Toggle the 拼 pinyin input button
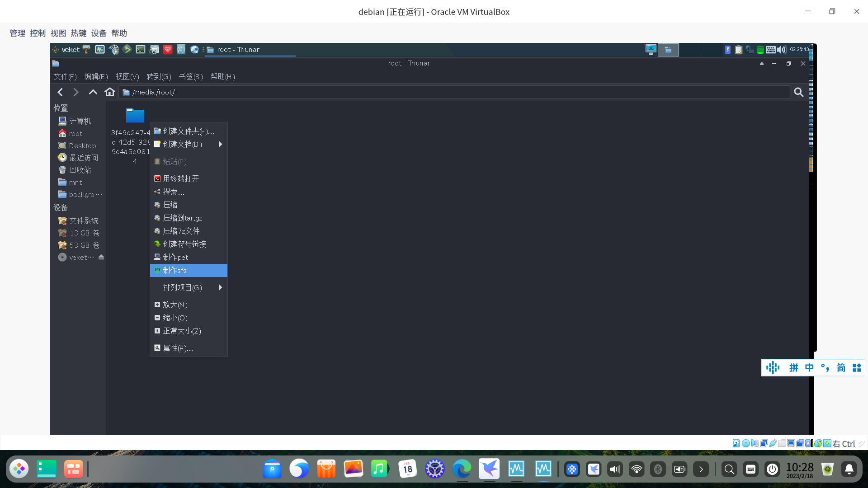This screenshot has width=868, height=488. (x=793, y=368)
